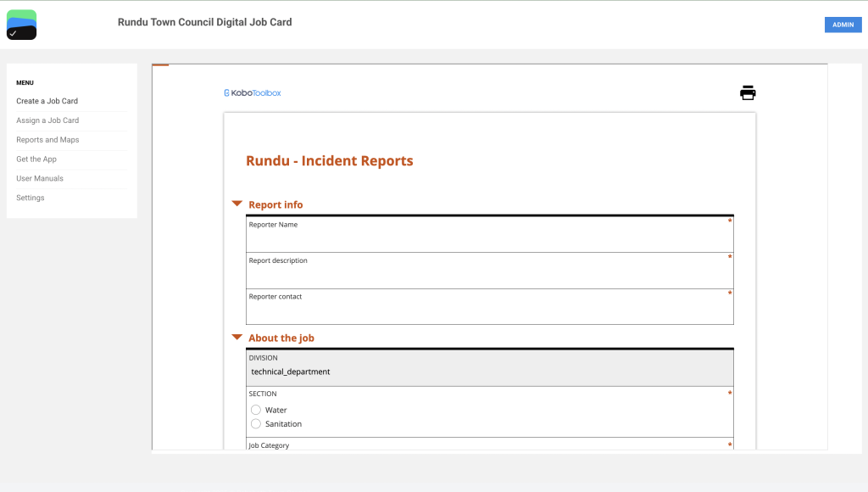Screen dimensions: 868x492
Task: Focus the Reporter Name input field
Action: point(489,241)
